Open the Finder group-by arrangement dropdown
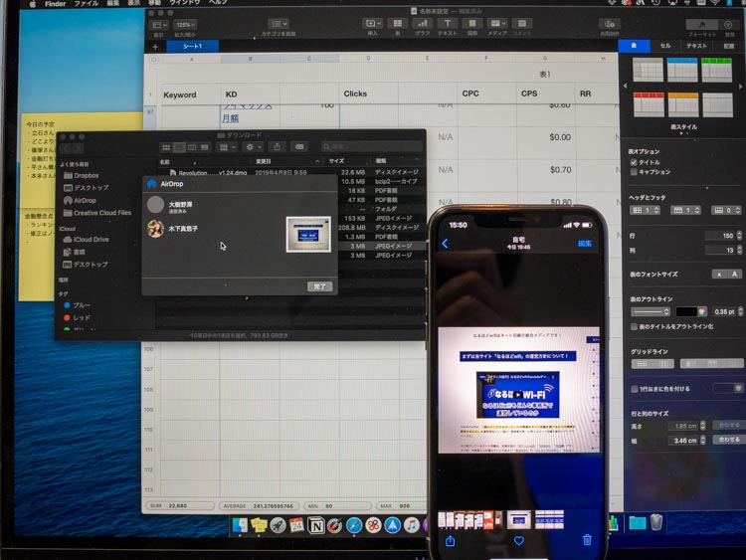Screen dimensions: 746x560 coord(228,147)
